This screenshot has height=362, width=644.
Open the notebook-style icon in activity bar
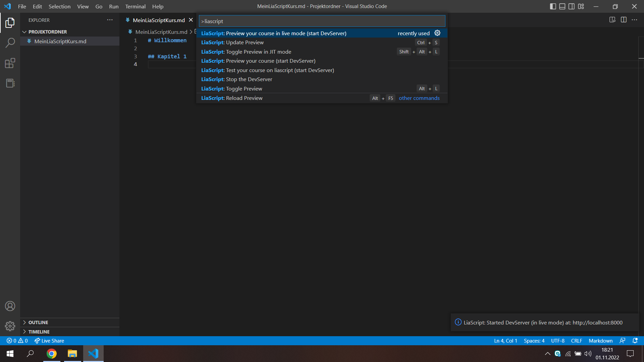10,83
